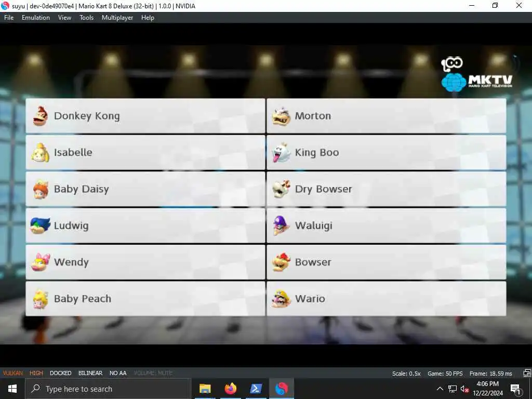
Task: Click the Game: 50 FPS readout
Action: coord(445,374)
